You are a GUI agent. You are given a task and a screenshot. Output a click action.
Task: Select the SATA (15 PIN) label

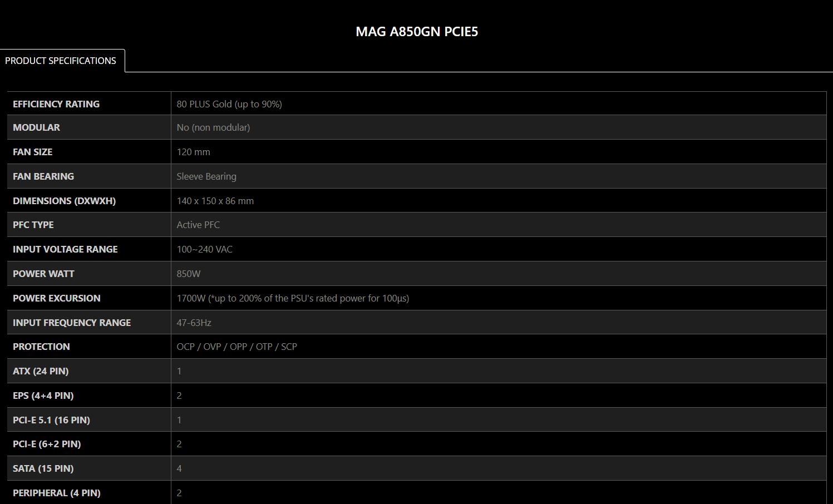[43, 468]
